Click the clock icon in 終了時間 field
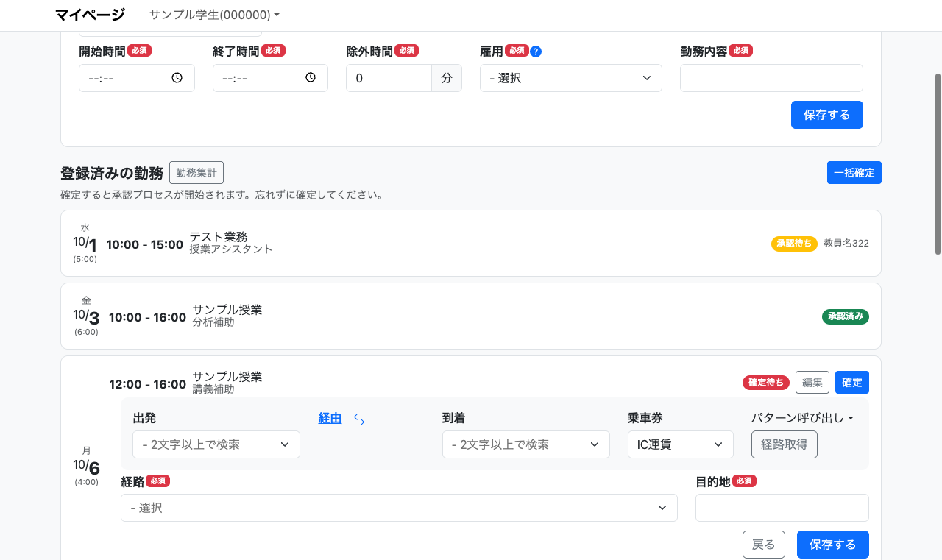The height and width of the screenshot is (560, 942). coord(311,78)
